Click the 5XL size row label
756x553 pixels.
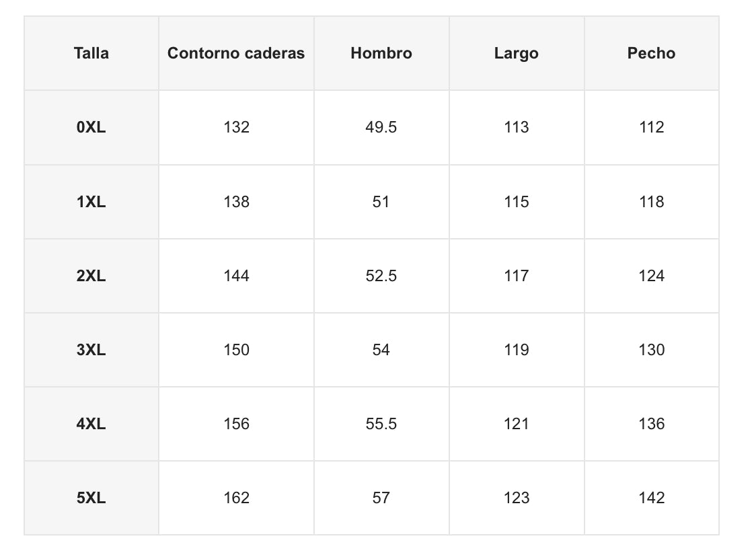click(x=91, y=498)
